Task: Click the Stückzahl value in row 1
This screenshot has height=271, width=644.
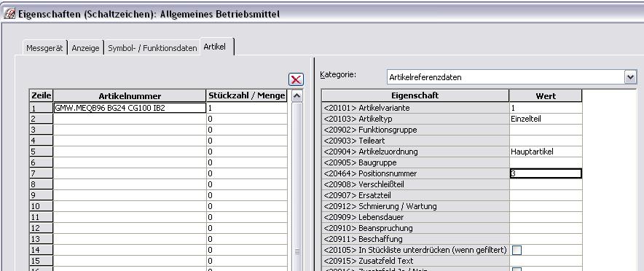Action: coord(246,108)
